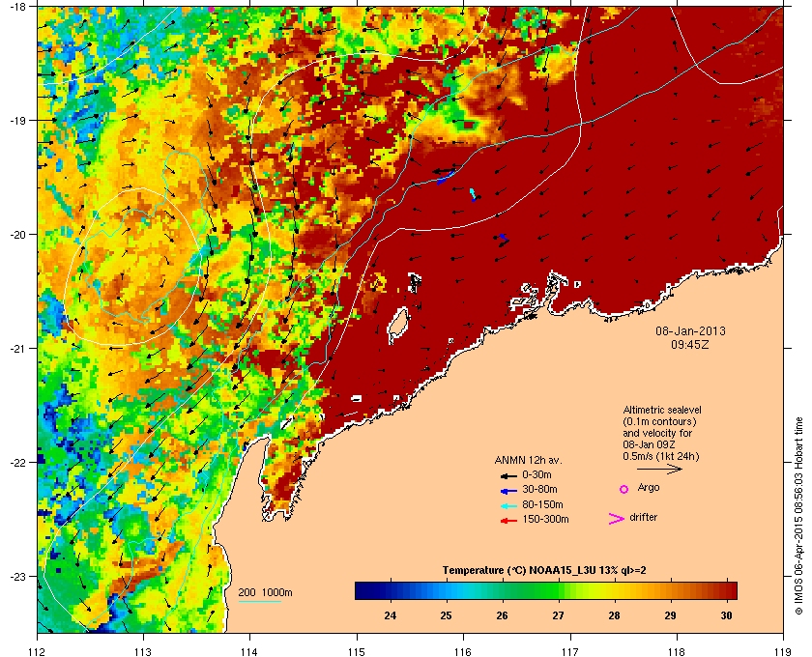Click the colorbar tick label 26
Screen dimensions: 812x657
[x=502, y=615]
